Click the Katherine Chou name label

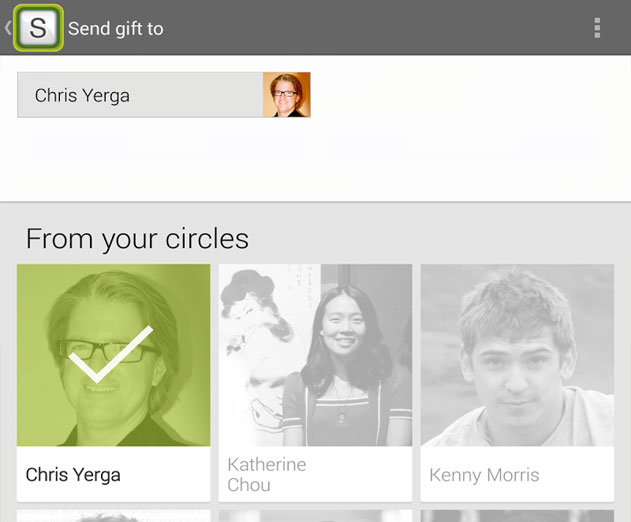click(x=266, y=475)
